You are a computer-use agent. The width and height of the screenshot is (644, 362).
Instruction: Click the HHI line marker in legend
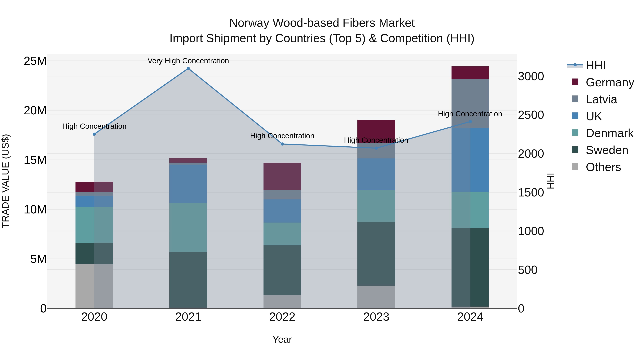point(575,65)
